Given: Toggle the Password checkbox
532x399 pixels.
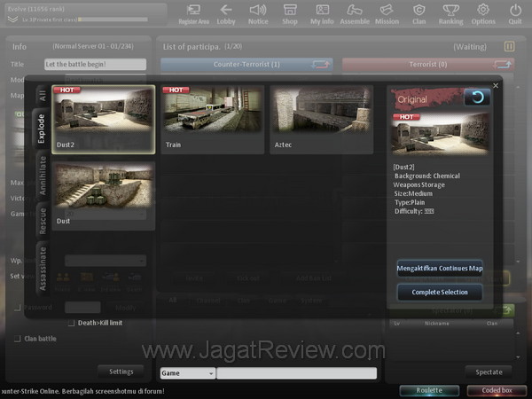Looking at the screenshot, I should [18, 308].
